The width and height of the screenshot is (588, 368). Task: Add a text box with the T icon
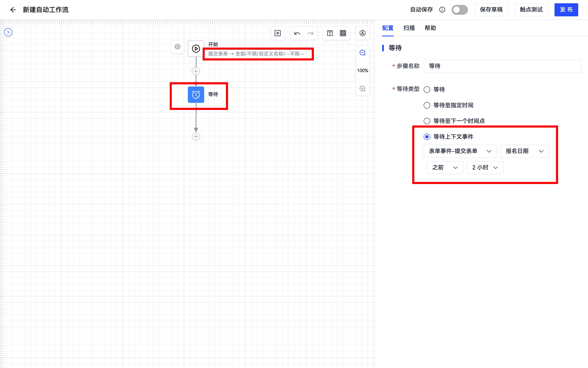[330, 33]
